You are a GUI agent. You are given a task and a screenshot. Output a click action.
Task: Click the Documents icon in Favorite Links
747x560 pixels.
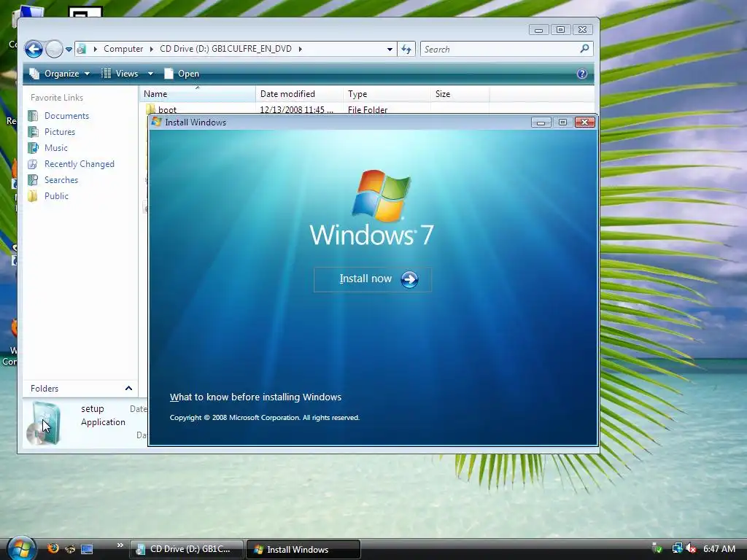click(x=33, y=116)
